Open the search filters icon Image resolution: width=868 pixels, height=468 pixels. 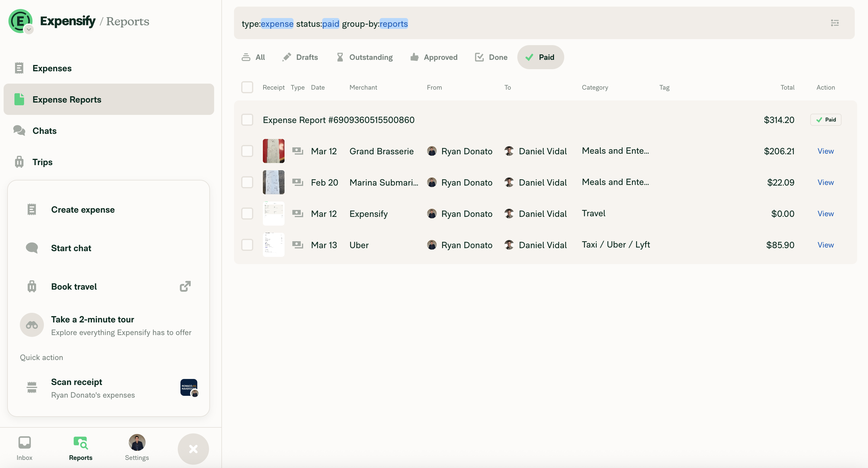coord(834,23)
